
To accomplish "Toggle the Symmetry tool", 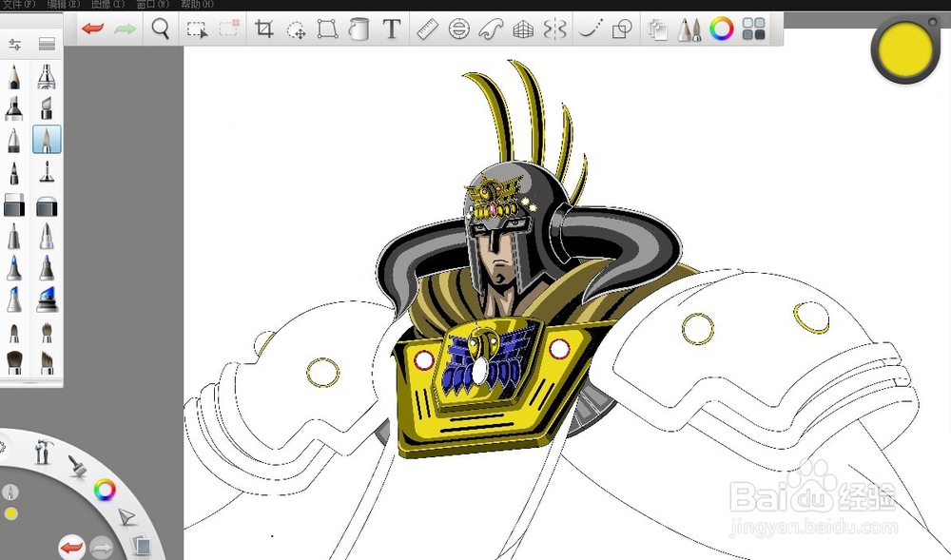I will [555, 29].
